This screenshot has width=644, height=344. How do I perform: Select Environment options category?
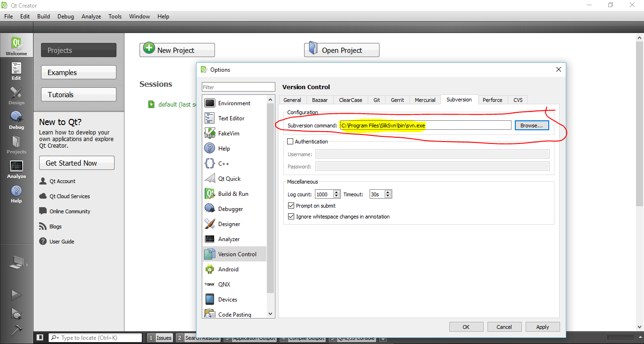[234, 103]
